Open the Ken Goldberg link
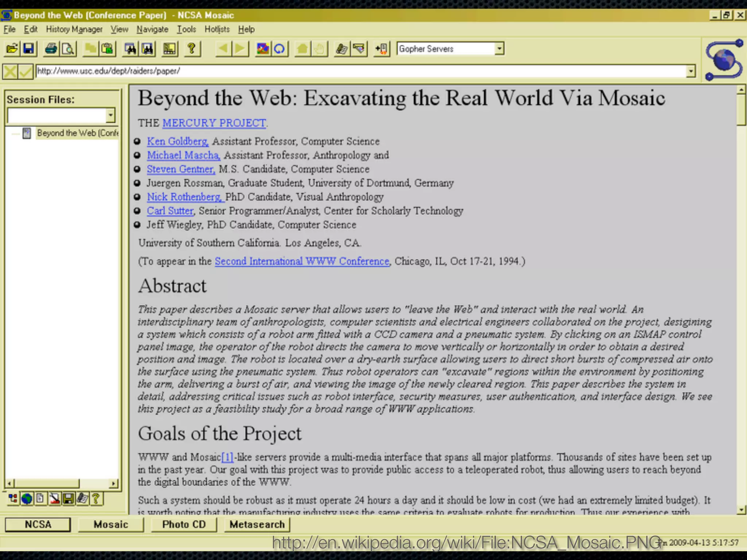 click(177, 141)
